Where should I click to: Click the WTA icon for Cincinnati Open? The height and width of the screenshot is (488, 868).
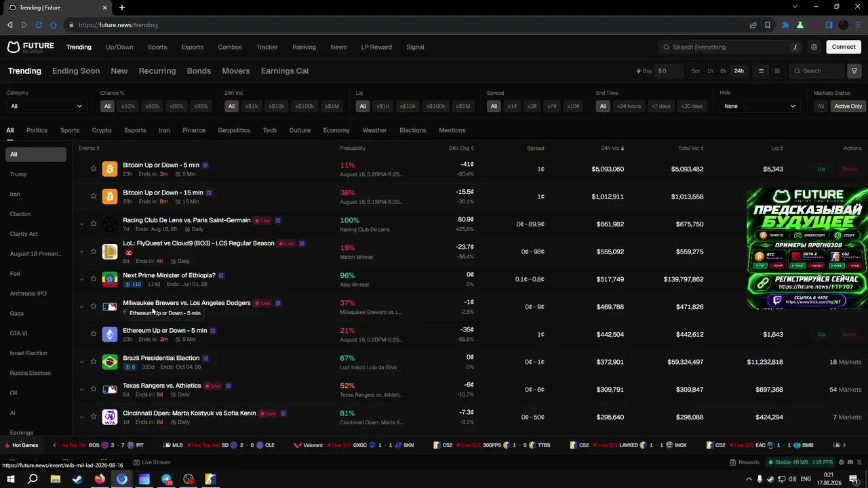pos(110,417)
